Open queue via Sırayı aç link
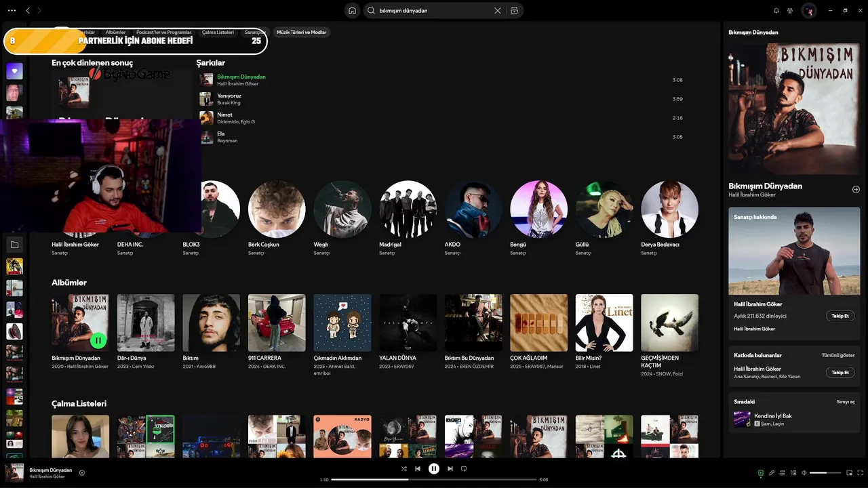Viewport: 868px width, 488px height. click(846, 402)
